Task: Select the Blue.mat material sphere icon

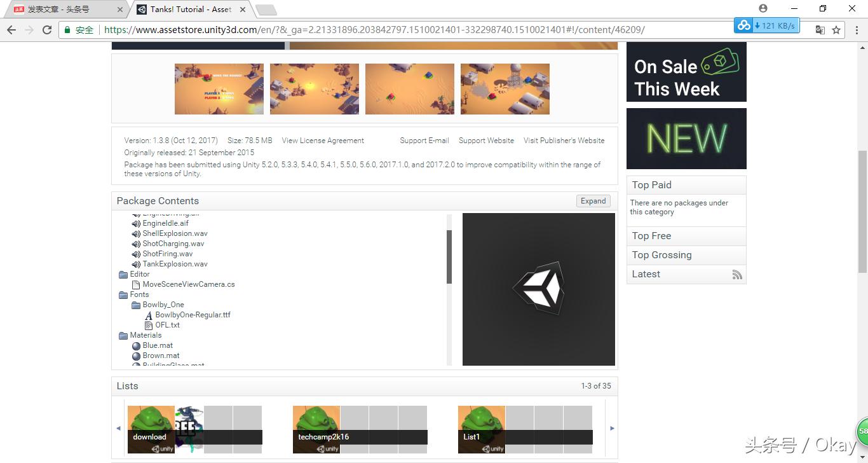Action: pos(136,345)
